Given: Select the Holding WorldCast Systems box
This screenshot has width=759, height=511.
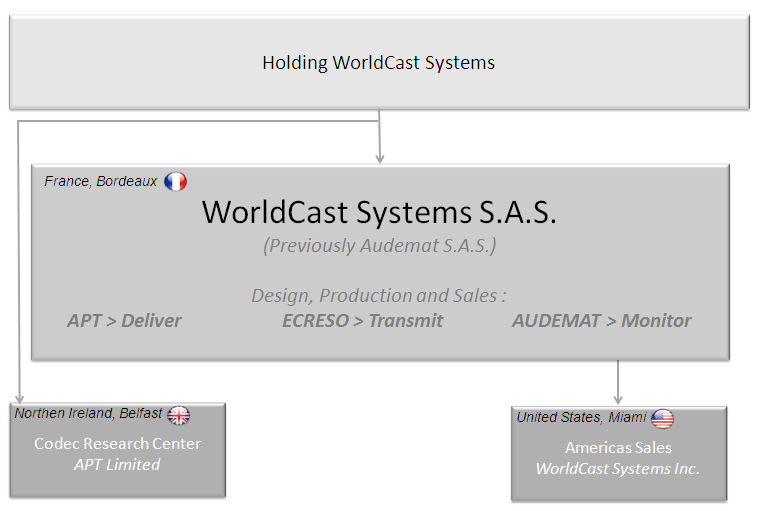Looking at the screenshot, I should [379, 63].
